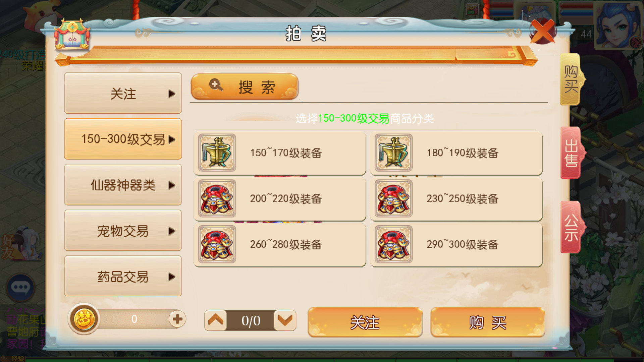
Task: Open the 290~300级装备 helmet icon
Action: (393, 244)
